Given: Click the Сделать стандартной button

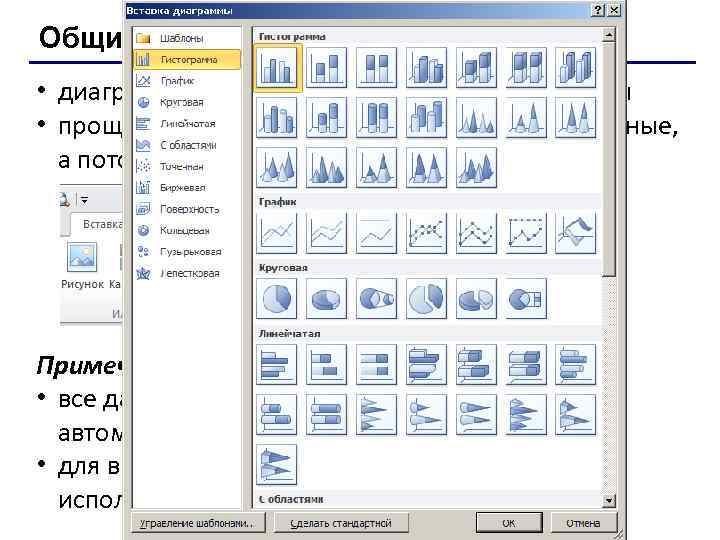Looking at the screenshot, I should pyautogui.click(x=341, y=523).
